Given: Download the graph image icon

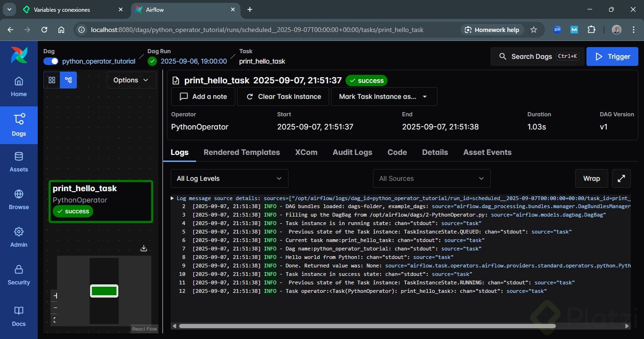Looking at the screenshot, I should (144, 248).
